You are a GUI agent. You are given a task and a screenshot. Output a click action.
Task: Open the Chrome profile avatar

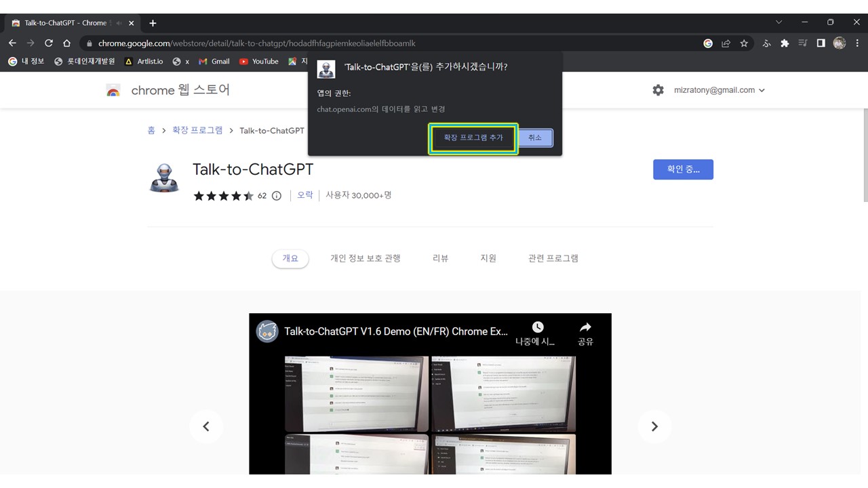click(840, 43)
